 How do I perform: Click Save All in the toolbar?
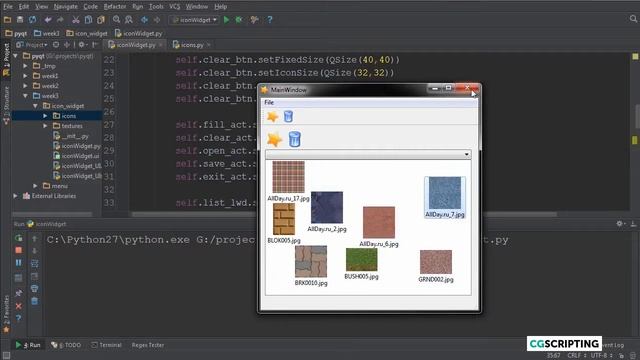(x=20, y=20)
